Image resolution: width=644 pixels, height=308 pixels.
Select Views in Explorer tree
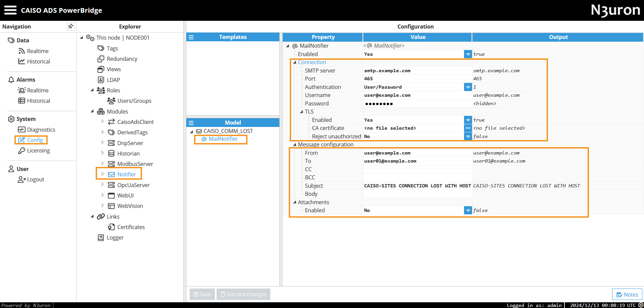pos(109,69)
